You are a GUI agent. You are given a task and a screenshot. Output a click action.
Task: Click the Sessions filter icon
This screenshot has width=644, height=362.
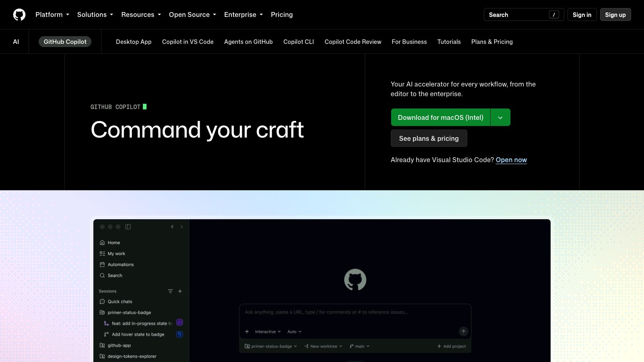click(170, 291)
